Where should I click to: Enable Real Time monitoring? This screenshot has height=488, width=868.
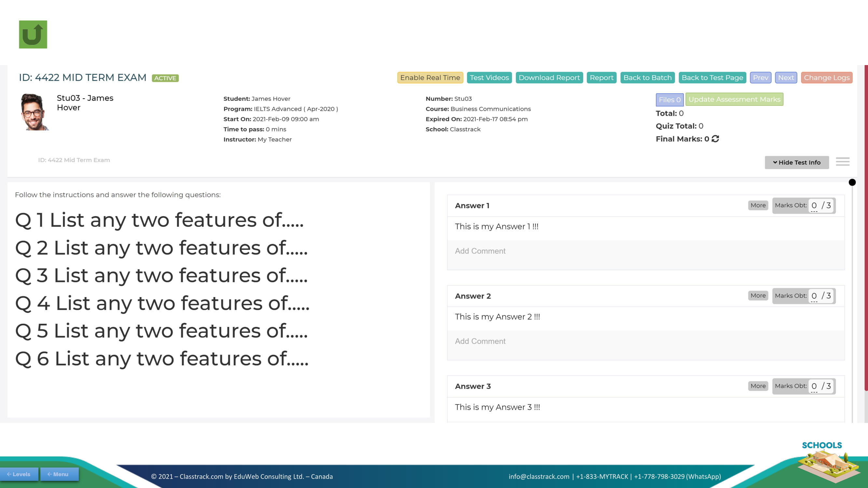pyautogui.click(x=430, y=77)
